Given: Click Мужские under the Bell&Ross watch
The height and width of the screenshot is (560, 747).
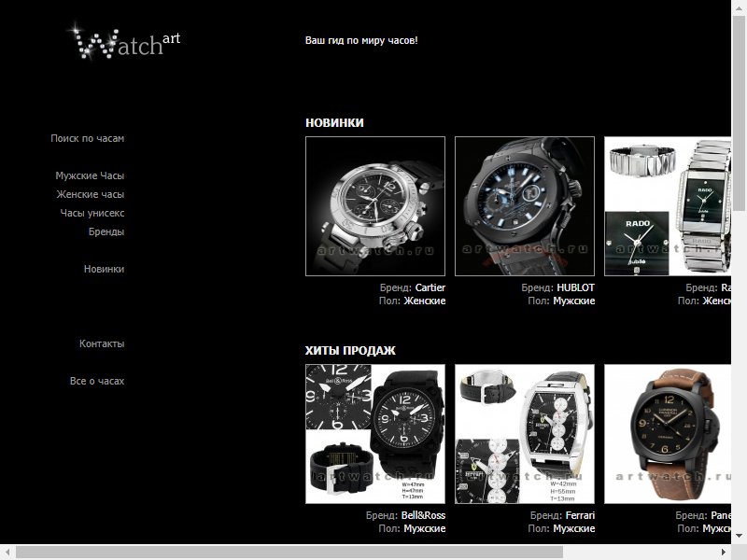Looking at the screenshot, I should click(425, 528).
